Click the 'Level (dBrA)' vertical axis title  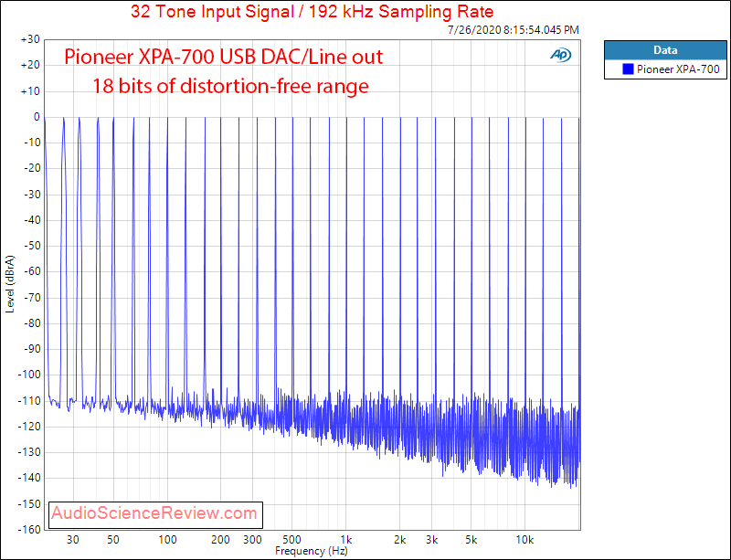(10, 284)
